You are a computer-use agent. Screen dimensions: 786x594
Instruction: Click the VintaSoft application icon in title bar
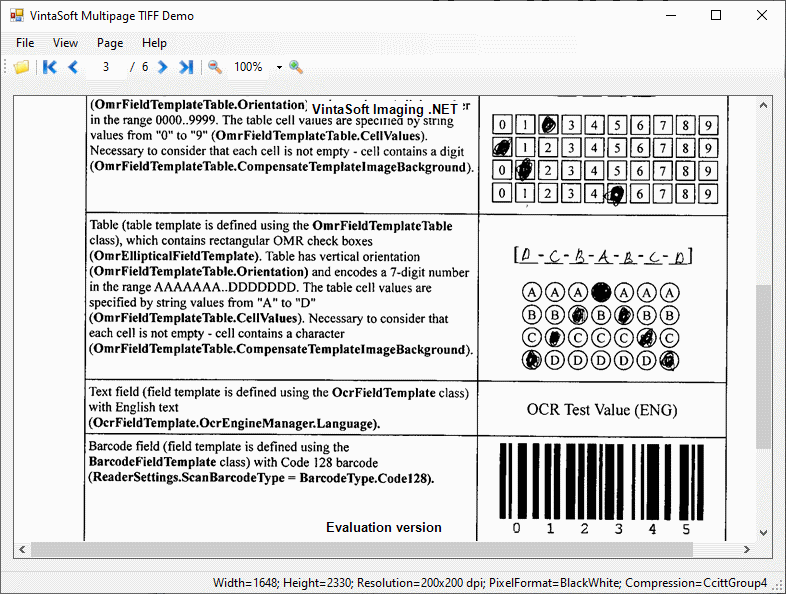[17, 16]
